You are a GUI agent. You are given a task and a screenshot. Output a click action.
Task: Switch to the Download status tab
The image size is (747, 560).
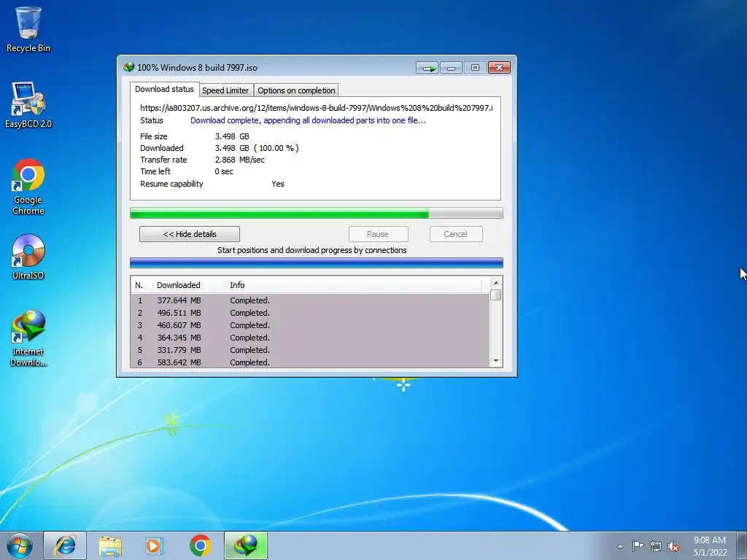[164, 89]
